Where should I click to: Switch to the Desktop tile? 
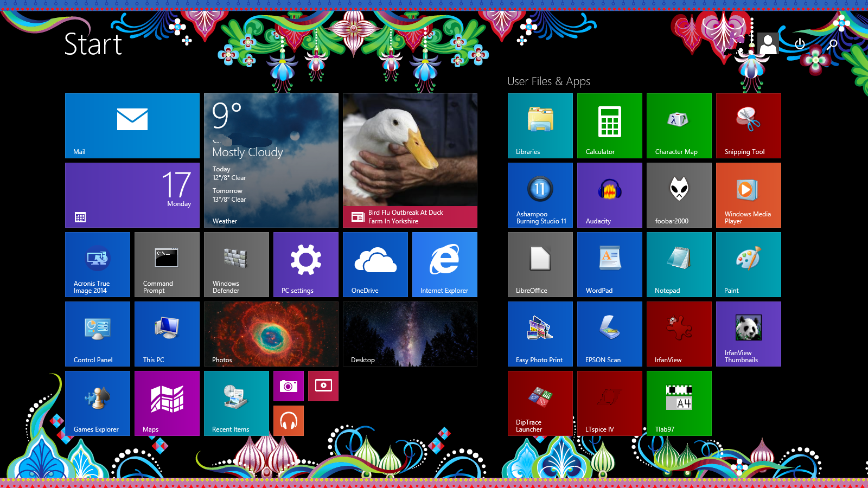[x=410, y=334]
